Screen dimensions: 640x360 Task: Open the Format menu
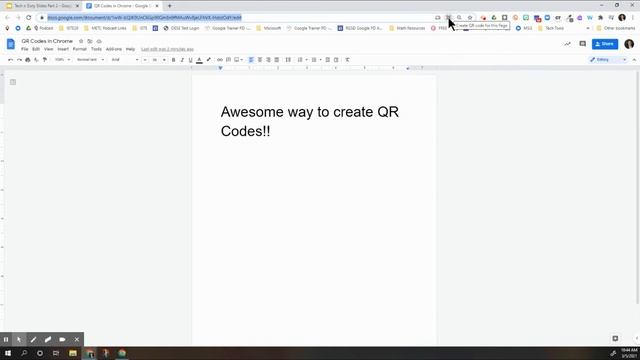(x=80, y=49)
